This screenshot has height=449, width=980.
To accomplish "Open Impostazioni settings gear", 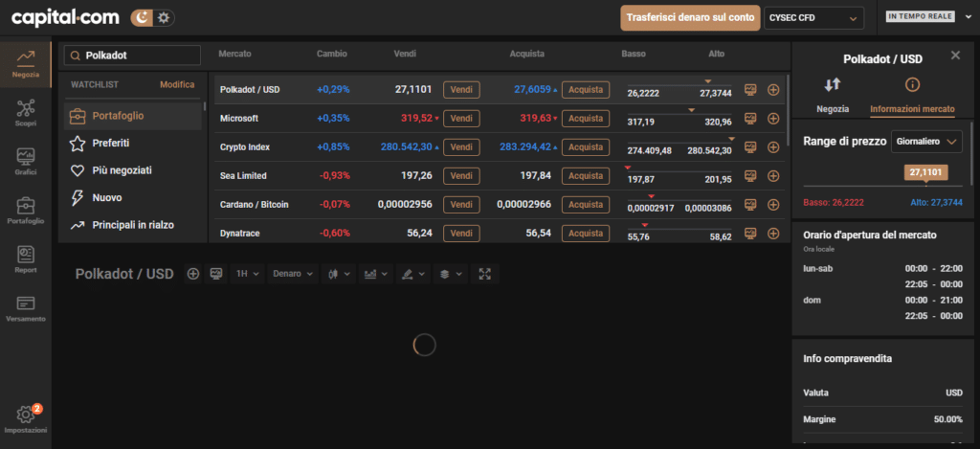I will tap(26, 419).
